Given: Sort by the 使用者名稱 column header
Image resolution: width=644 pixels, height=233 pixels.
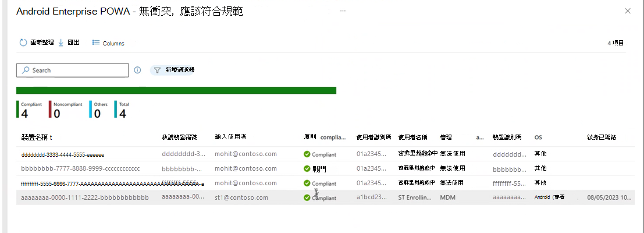Looking at the screenshot, I should coord(413,137).
